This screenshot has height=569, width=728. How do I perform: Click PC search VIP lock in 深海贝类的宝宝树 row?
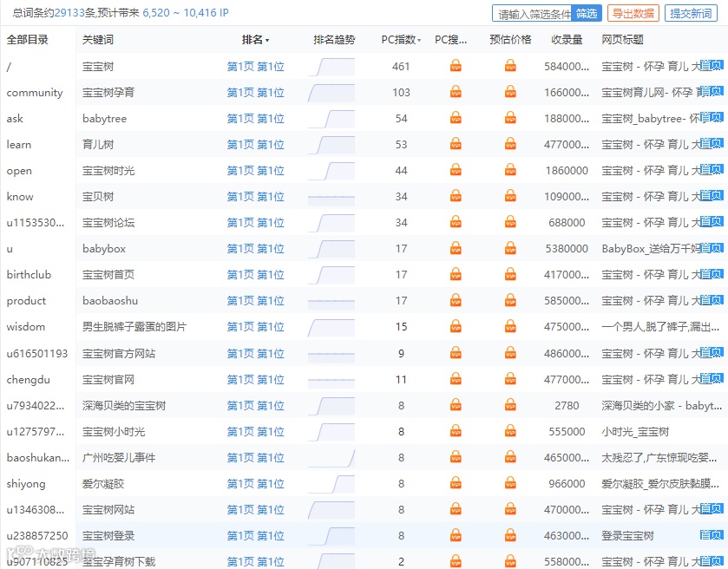[456, 405]
